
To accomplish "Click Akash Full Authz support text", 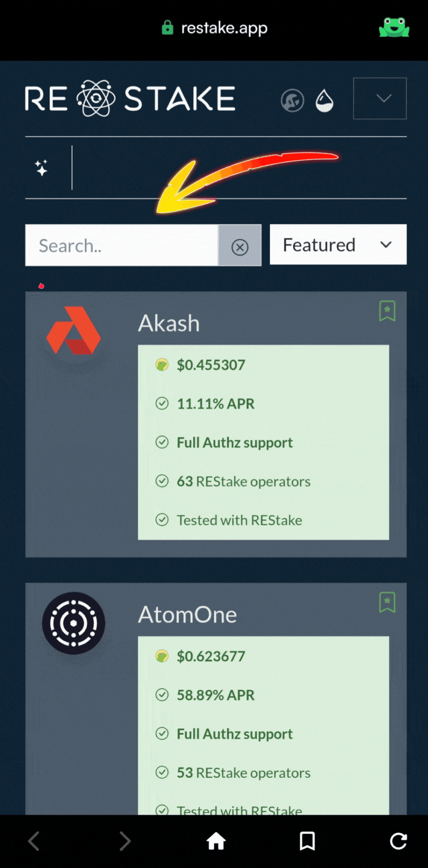I will pyautogui.click(x=235, y=442).
